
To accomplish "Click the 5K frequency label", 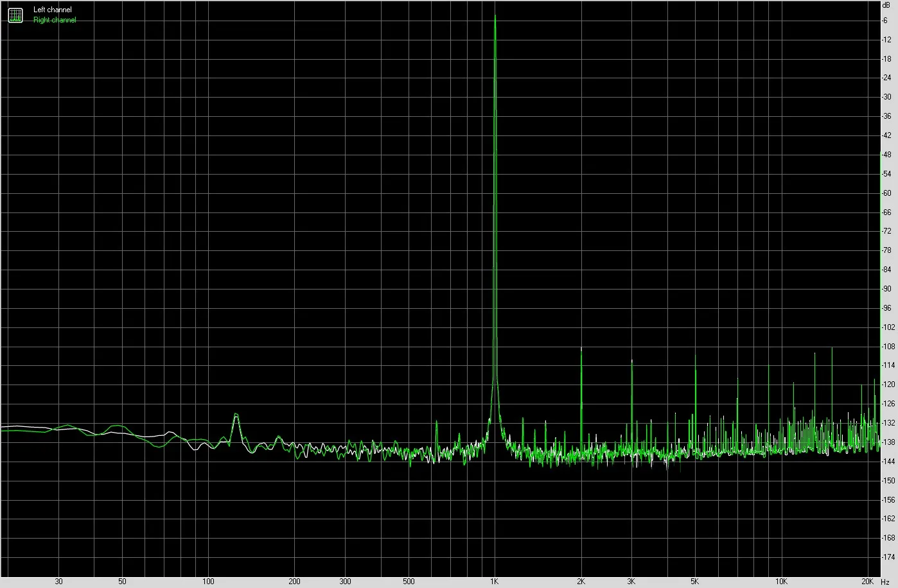I will pos(694,582).
